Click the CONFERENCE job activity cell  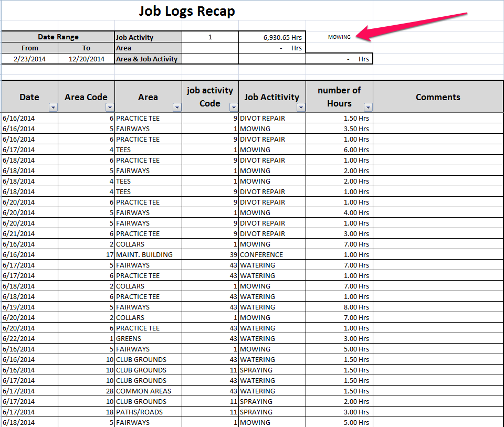pyautogui.click(x=272, y=254)
